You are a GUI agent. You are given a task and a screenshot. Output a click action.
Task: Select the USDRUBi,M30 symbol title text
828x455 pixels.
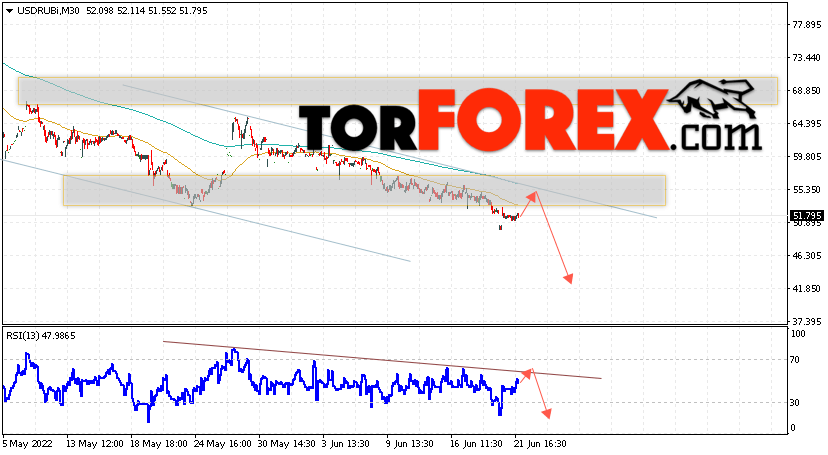48,11
